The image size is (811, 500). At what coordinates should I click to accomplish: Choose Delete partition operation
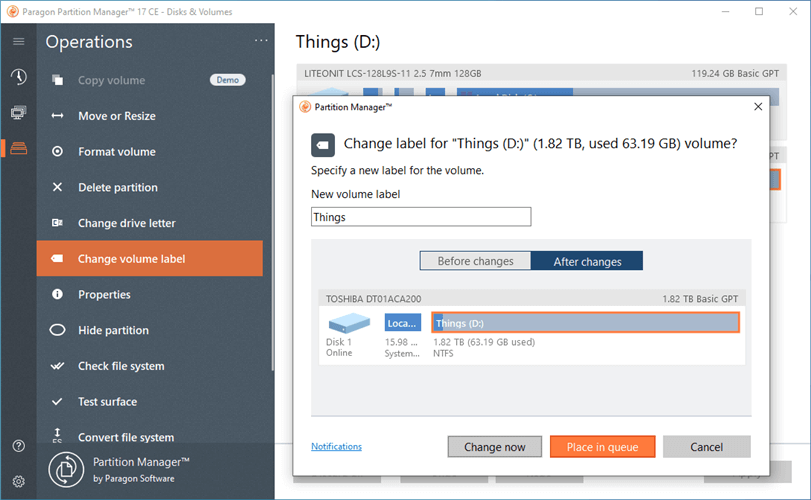click(x=150, y=187)
